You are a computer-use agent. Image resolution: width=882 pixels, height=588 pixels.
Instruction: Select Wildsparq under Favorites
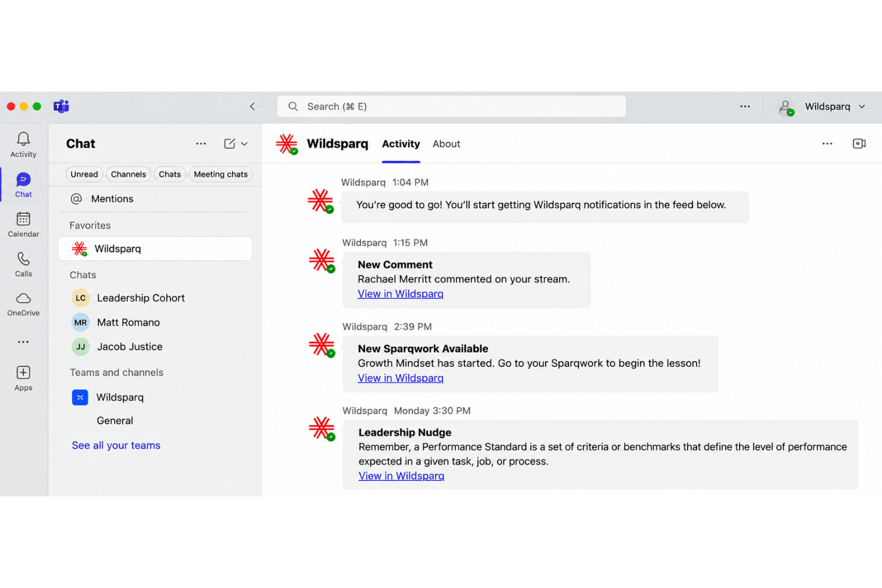click(155, 248)
